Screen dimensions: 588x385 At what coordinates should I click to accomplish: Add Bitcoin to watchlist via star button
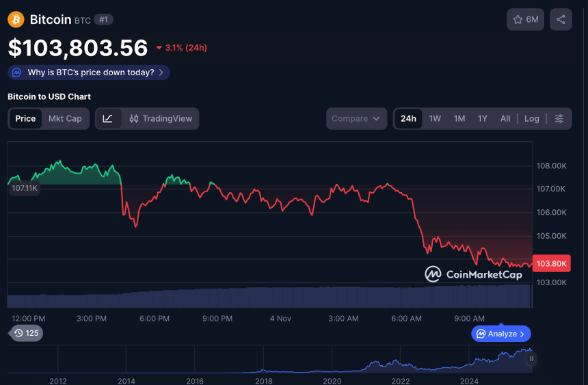pos(526,20)
